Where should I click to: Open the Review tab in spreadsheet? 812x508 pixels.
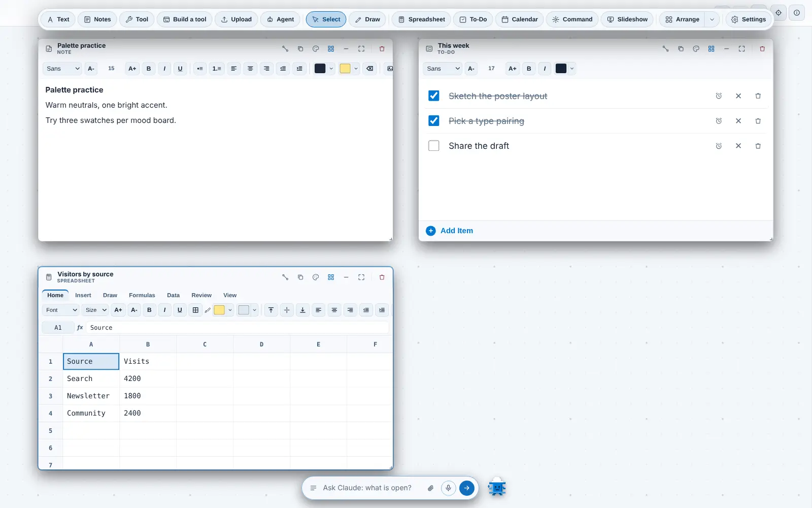(201, 295)
